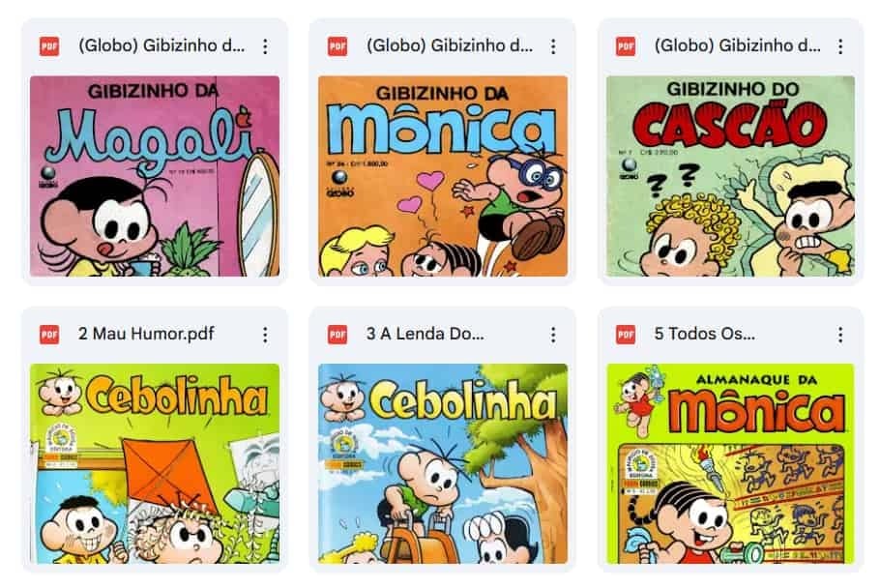Open the Almanaque da Mônica cover thumbnail
880x588 pixels.
pos(731,464)
